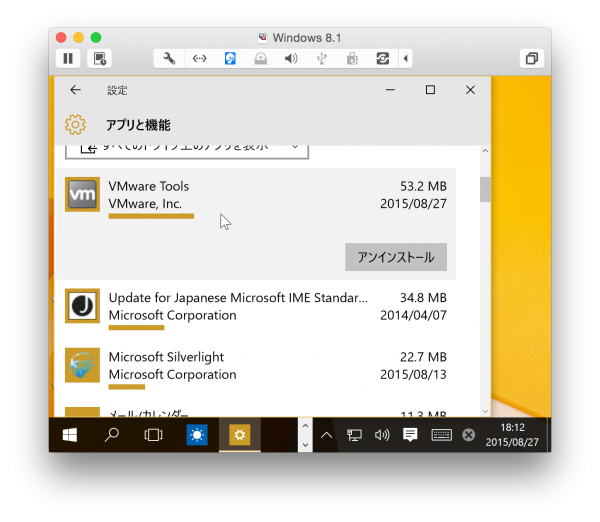The image size is (600, 522).
Task: Click the hard disk toolbar icon
Action: click(230, 59)
